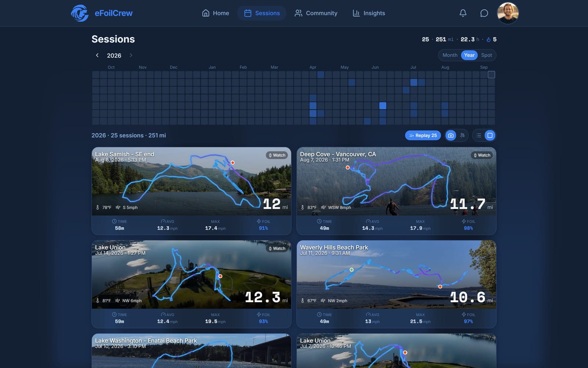Select the Year view option
Image resolution: width=588 pixels, height=368 pixels.
(469, 55)
